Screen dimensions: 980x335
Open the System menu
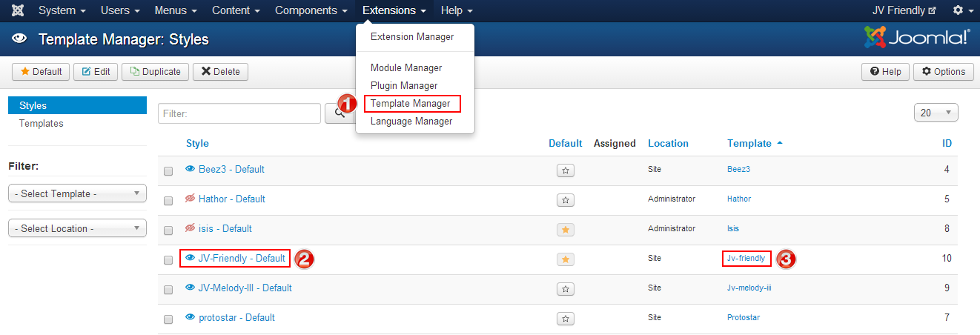[x=62, y=10]
